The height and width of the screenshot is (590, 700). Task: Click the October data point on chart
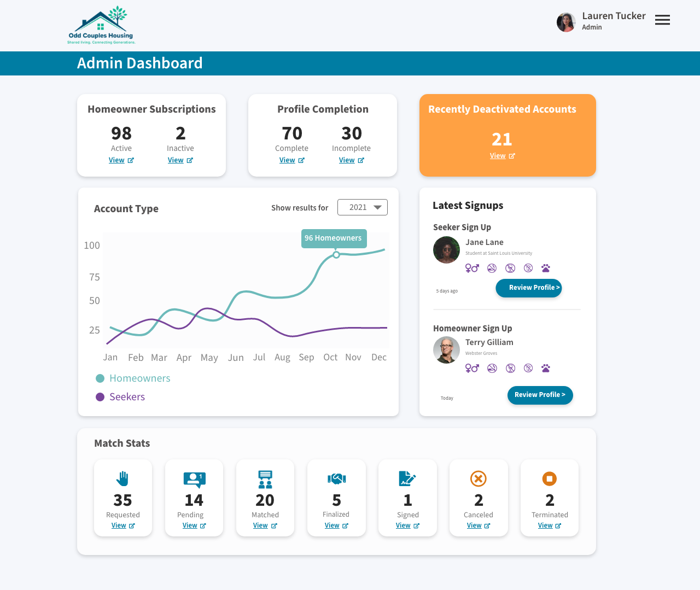coord(336,255)
